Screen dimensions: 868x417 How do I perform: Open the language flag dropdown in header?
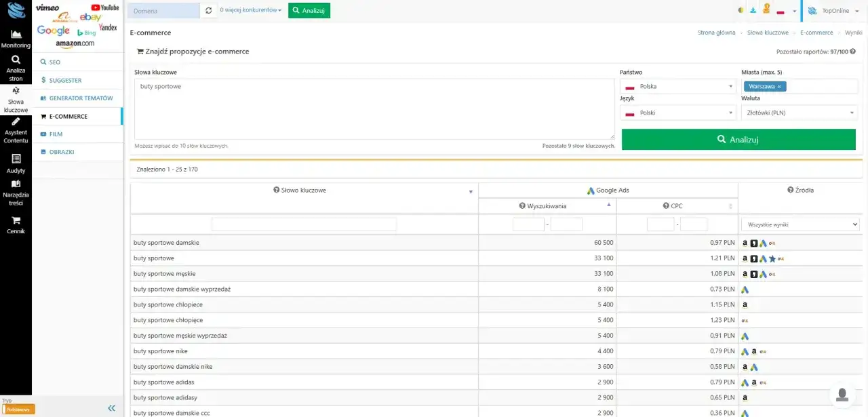pos(786,12)
